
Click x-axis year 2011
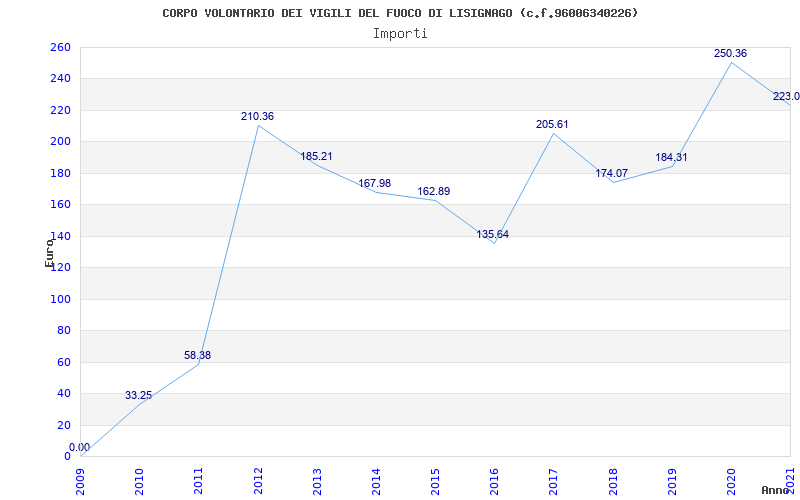pyautogui.click(x=199, y=481)
